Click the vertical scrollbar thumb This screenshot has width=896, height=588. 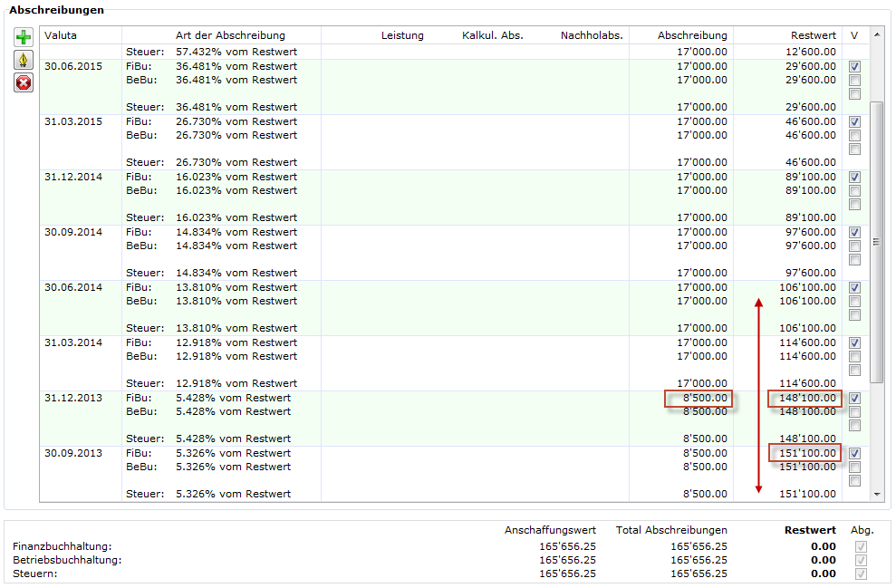point(876,241)
